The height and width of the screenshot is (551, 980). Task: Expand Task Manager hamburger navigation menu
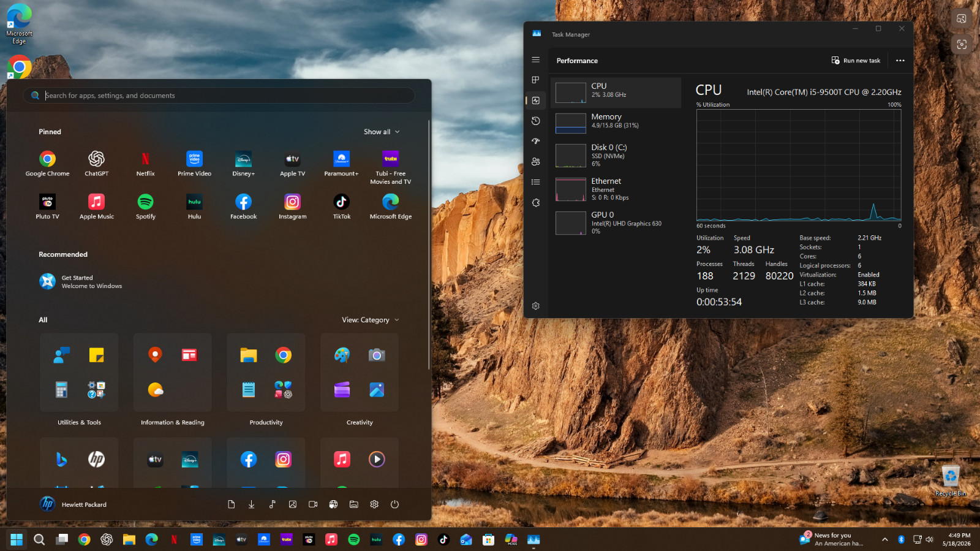(x=535, y=59)
